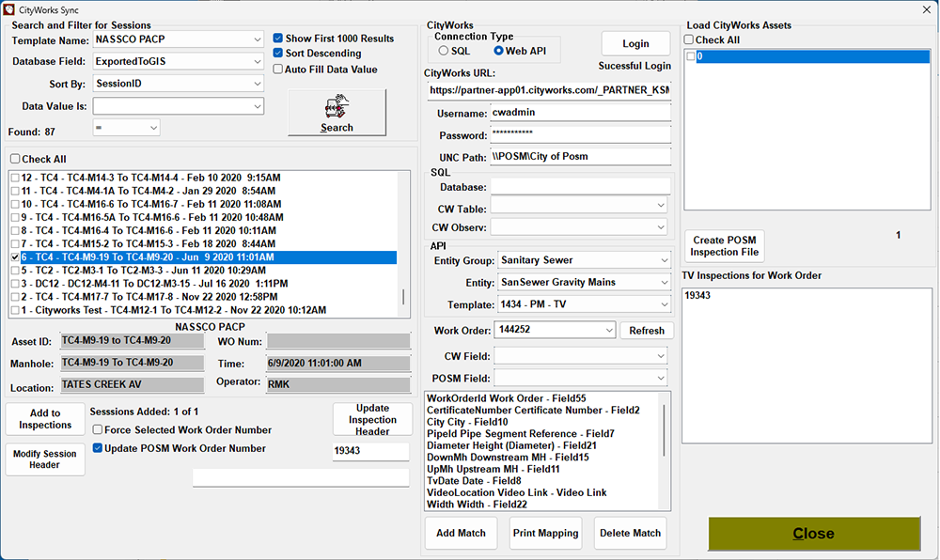Click Modify Session Header button
This screenshot has width=940, height=560.
click(x=45, y=459)
